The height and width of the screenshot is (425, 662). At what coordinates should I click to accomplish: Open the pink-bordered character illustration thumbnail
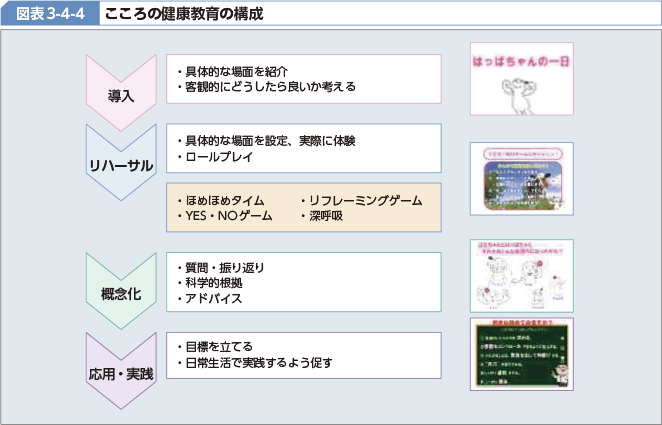tap(521, 275)
